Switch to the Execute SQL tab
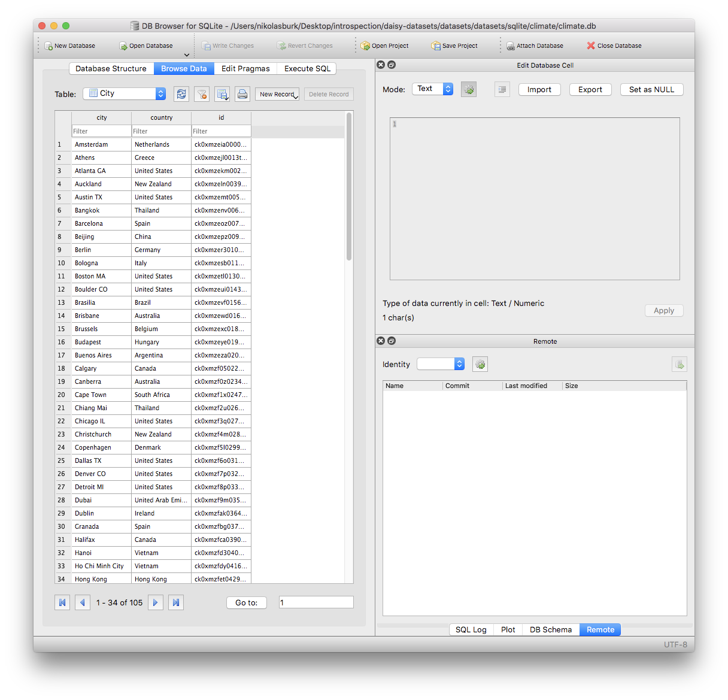728x700 pixels. 307,68
